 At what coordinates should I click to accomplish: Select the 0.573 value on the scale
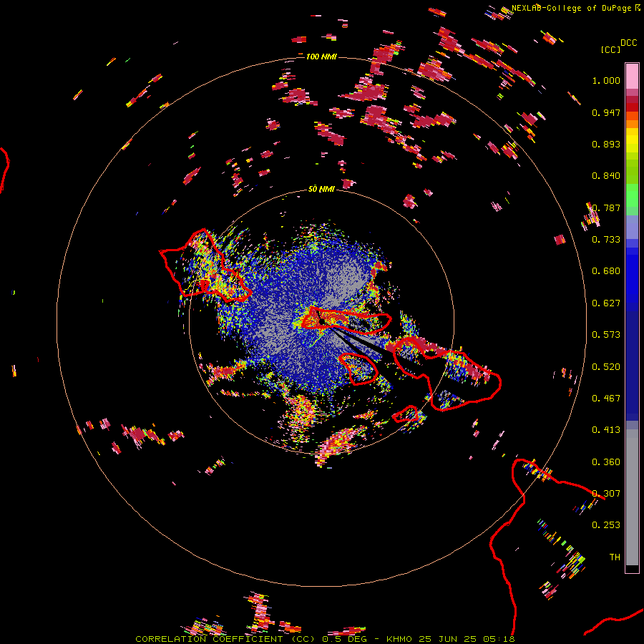[606, 335]
